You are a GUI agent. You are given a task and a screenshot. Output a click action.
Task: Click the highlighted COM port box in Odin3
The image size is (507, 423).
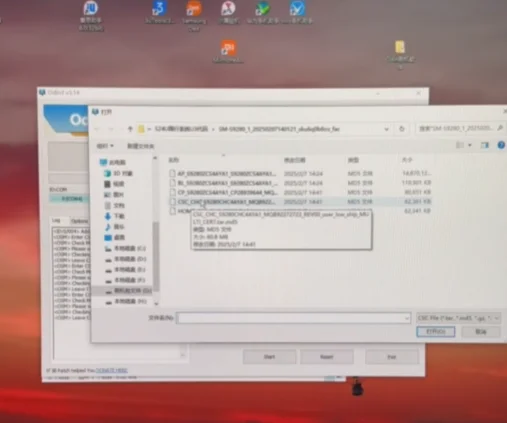tap(69, 199)
